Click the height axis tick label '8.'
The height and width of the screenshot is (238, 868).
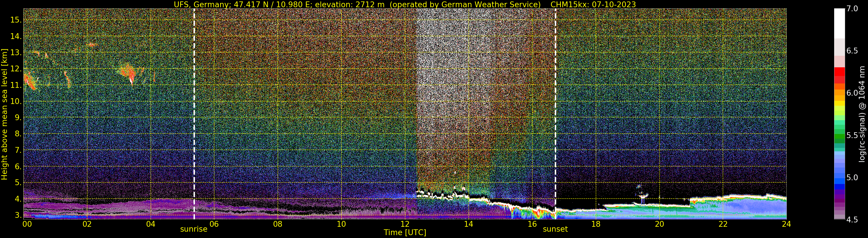18,134
